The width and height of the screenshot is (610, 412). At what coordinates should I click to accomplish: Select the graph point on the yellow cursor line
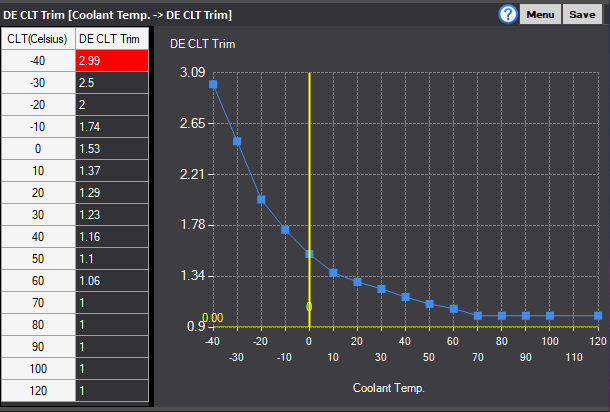coord(309,254)
